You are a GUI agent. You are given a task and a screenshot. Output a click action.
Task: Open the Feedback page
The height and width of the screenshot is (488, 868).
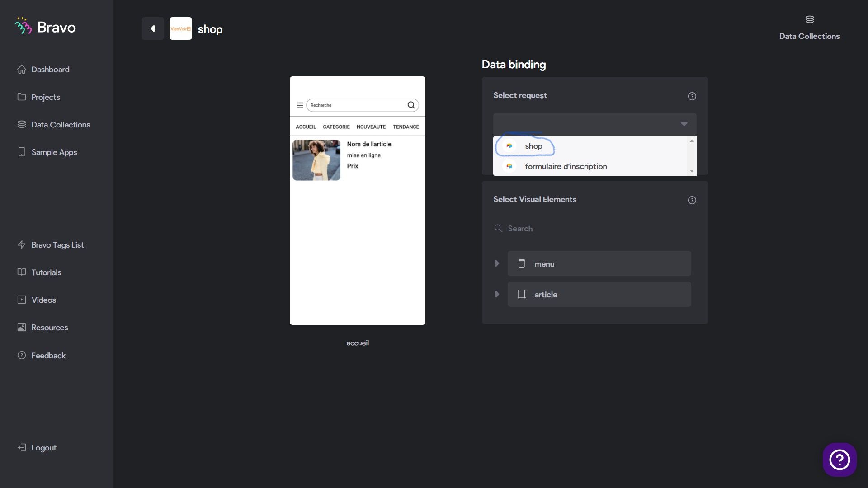(x=42, y=356)
